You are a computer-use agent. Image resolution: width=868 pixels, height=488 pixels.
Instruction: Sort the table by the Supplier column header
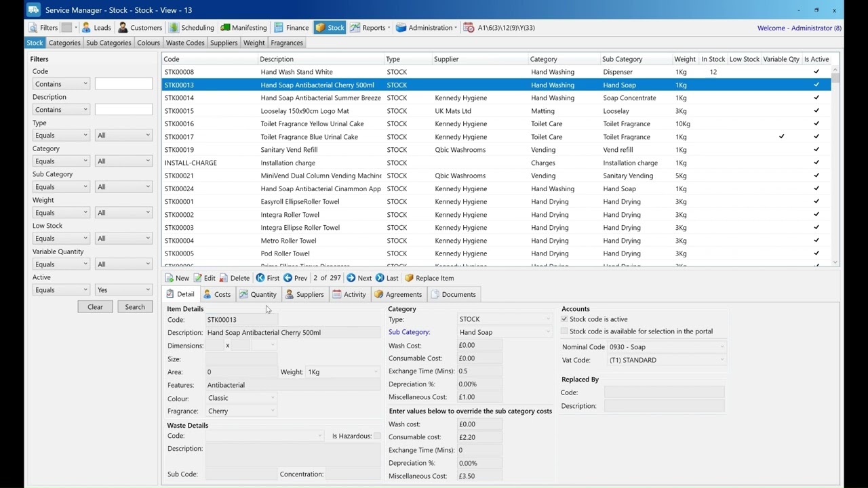480,59
